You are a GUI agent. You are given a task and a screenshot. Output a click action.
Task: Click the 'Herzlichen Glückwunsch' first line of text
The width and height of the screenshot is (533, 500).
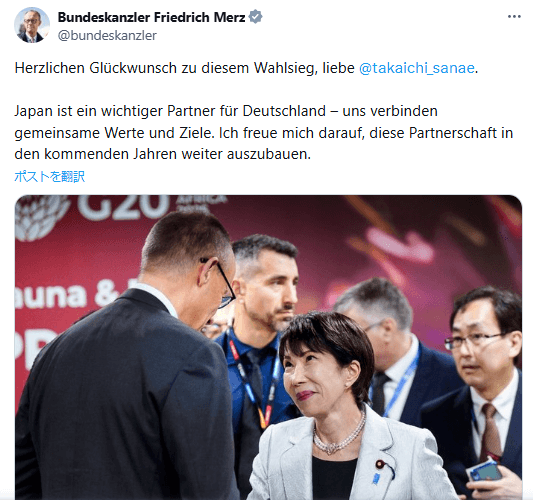click(x=246, y=68)
